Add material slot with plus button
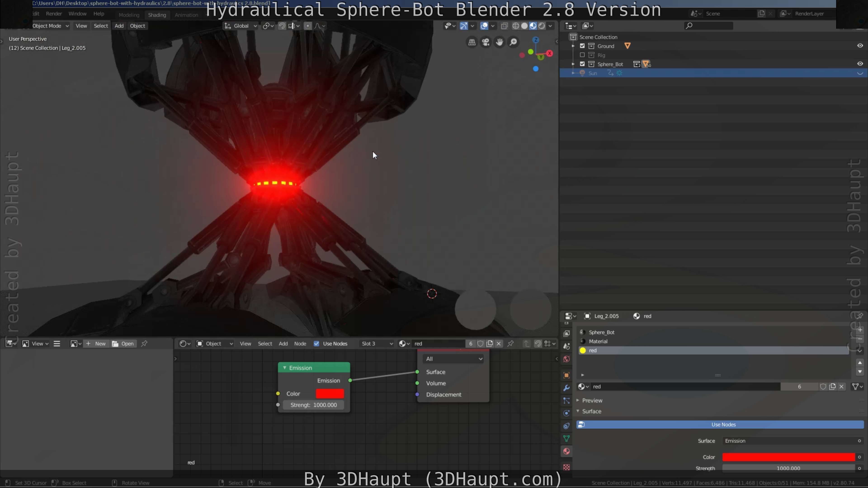 pos(860,330)
